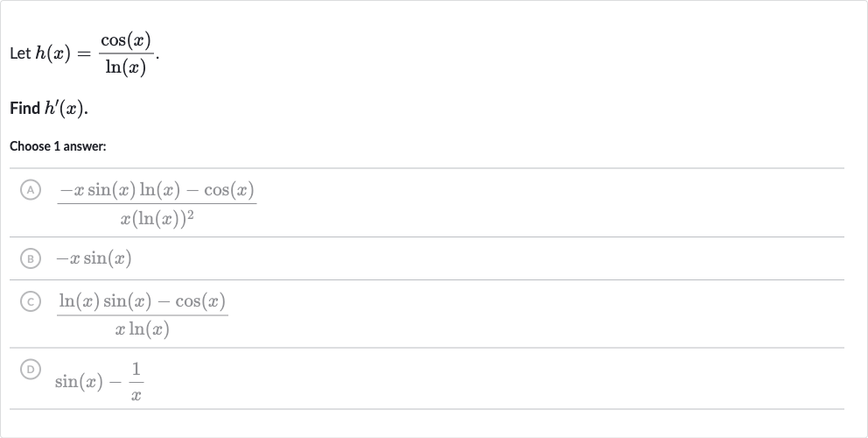Click the −x sin(x) answer expression

(x=94, y=258)
